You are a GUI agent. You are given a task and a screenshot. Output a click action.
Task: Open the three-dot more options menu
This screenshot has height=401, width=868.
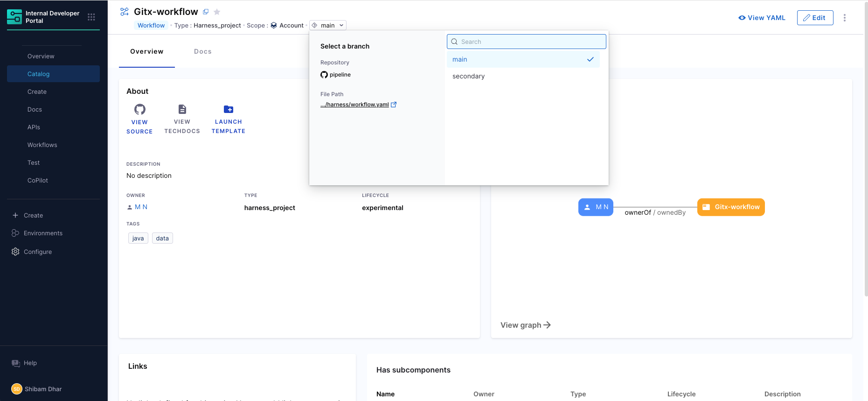[844, 18]
